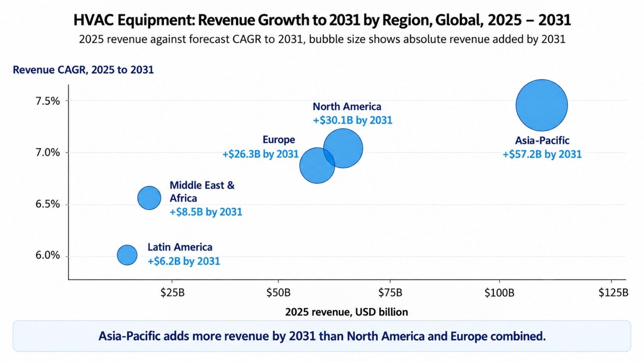Click the '+$30.1B by 2031' value

(353, 120)
